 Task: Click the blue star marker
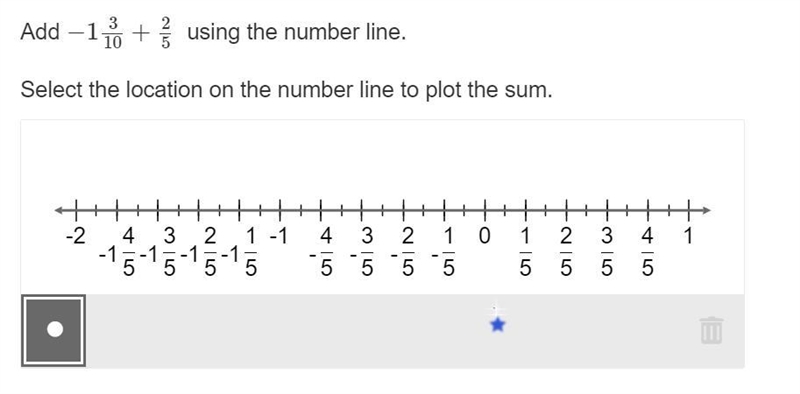(497, 325)
